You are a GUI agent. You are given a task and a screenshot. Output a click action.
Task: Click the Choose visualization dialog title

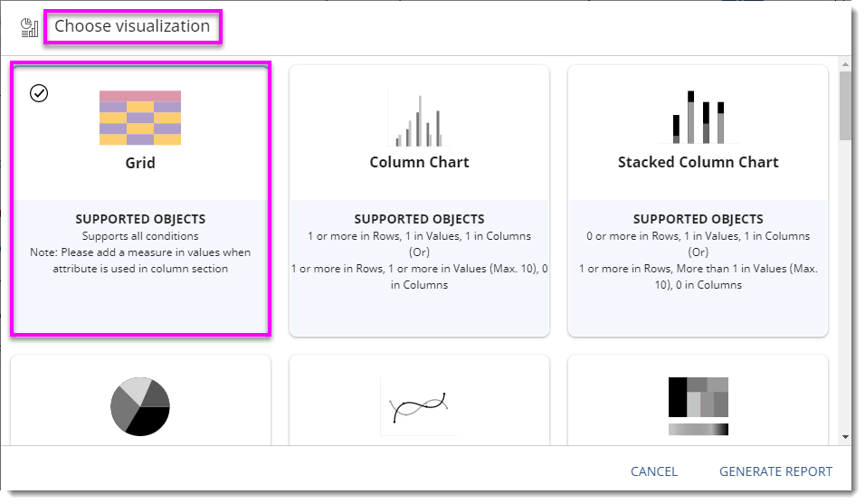point(132,26)
